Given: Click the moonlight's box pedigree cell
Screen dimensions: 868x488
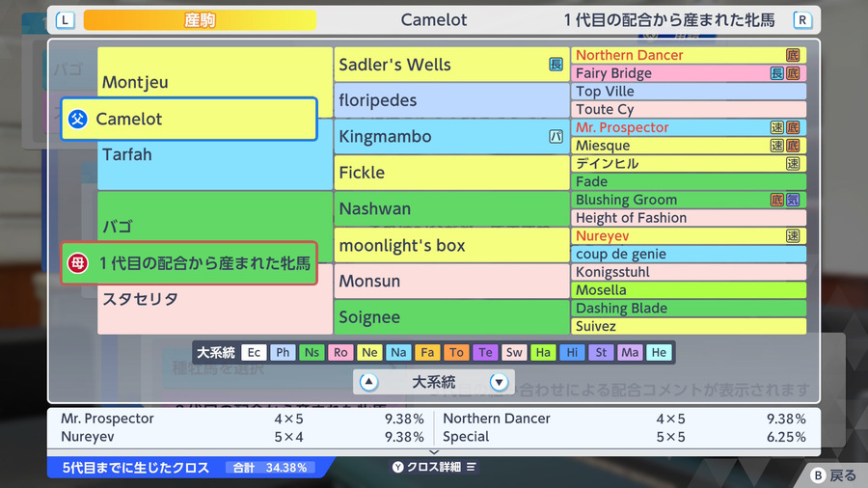Looking at the screenshot, I should point(451,245).
